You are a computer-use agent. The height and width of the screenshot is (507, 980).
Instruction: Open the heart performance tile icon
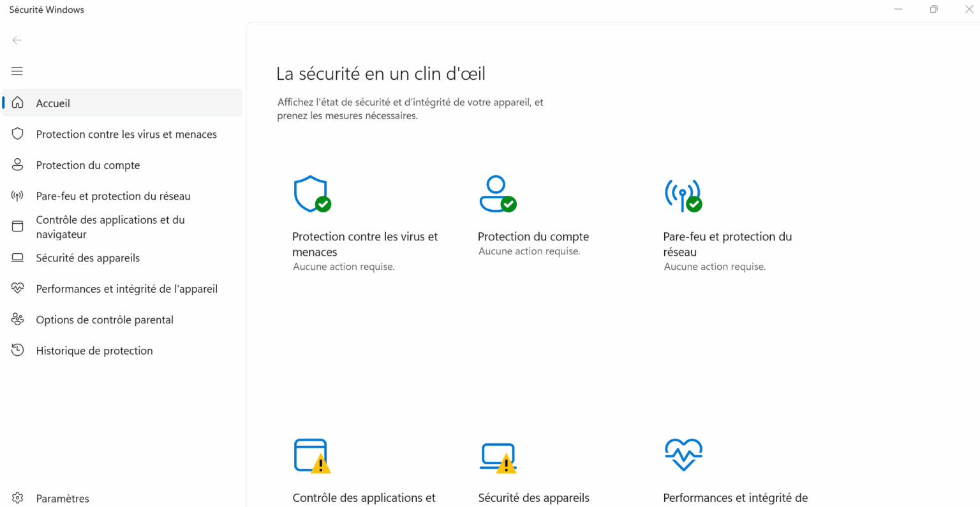point(683,455)
